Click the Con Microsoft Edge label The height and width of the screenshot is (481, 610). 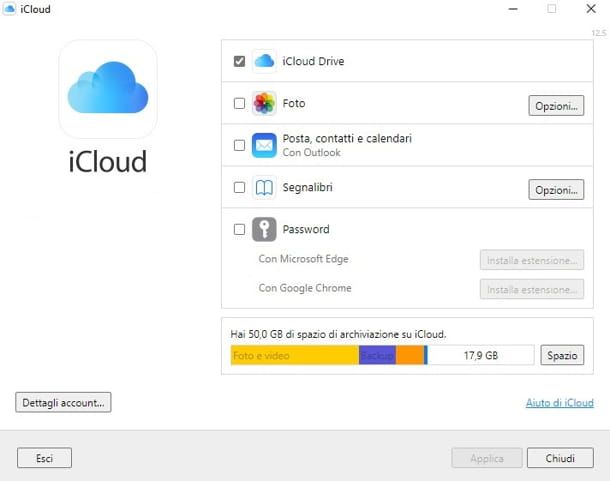click(x=303, y=259)
